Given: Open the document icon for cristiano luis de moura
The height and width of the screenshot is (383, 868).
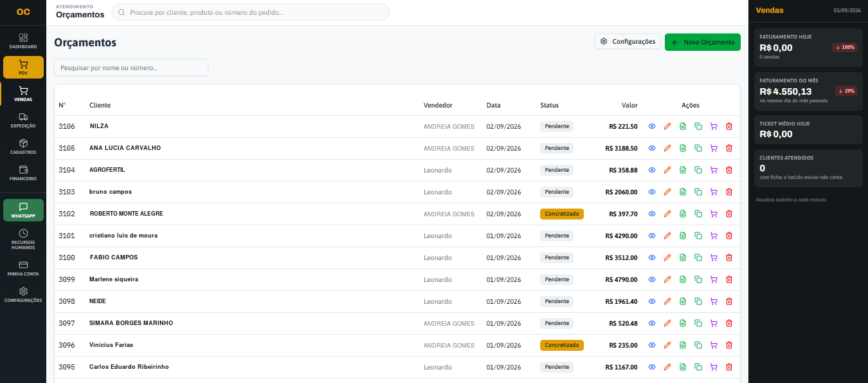Looking at the screenshot, I should [683, 236].
